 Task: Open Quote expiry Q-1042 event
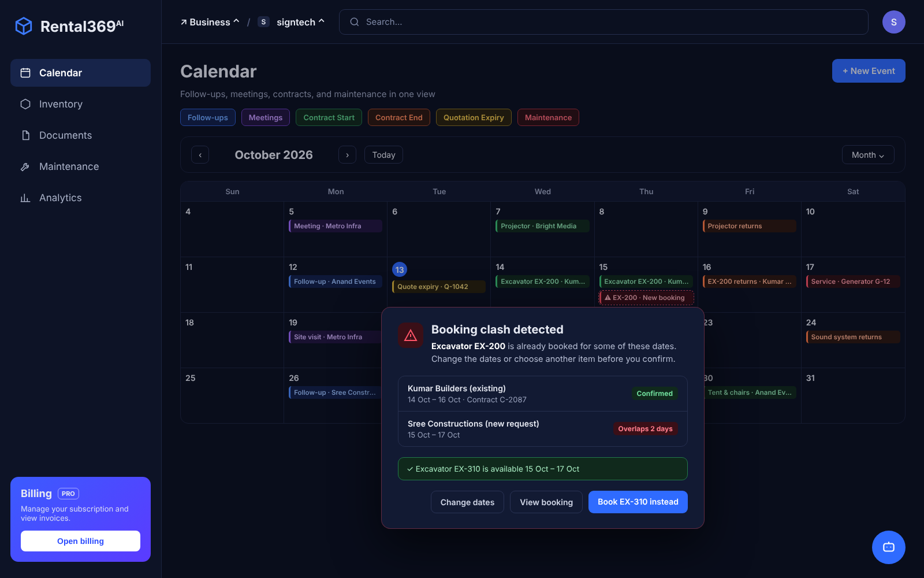click(439, 287)
